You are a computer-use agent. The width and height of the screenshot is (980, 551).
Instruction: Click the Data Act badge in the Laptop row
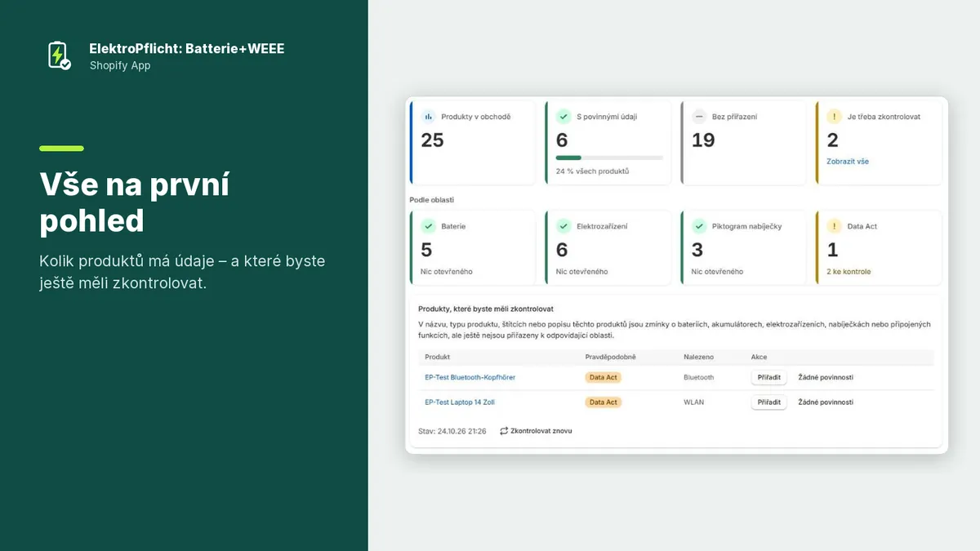604,402
